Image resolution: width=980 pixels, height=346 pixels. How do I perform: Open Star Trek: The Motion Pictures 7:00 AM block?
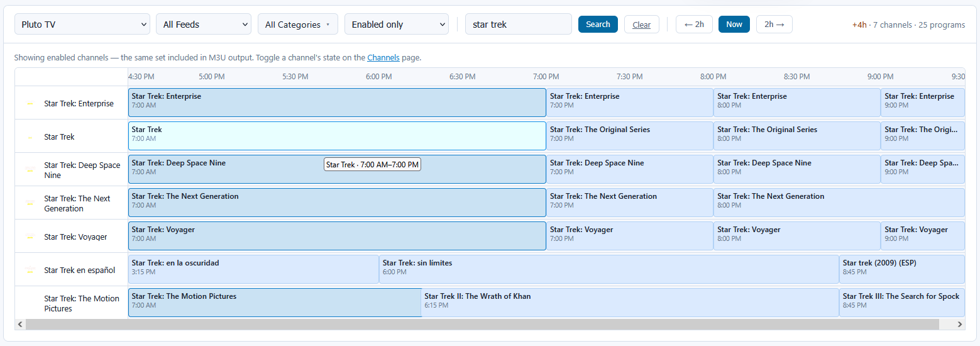coord(275,303)
